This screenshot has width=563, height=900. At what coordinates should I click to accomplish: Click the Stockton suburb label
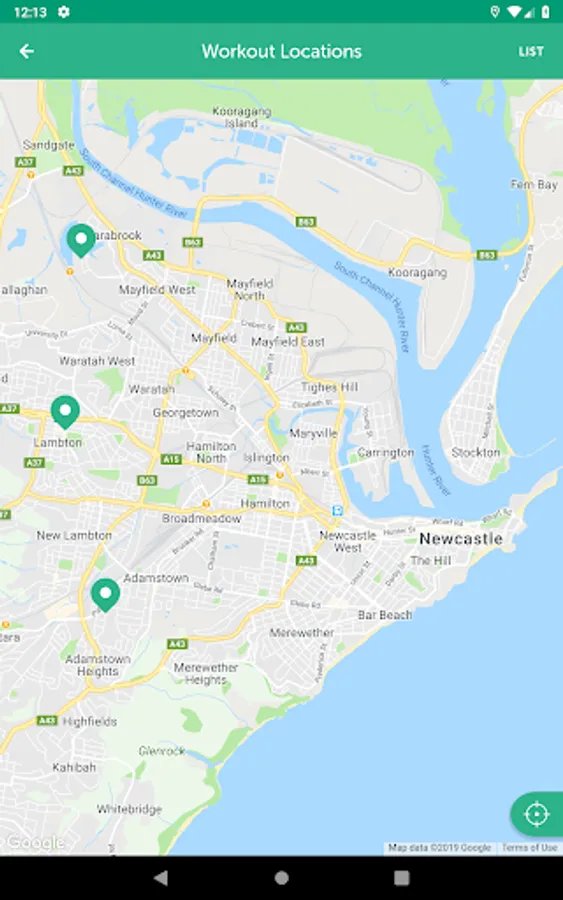click(x=476, y=452)
